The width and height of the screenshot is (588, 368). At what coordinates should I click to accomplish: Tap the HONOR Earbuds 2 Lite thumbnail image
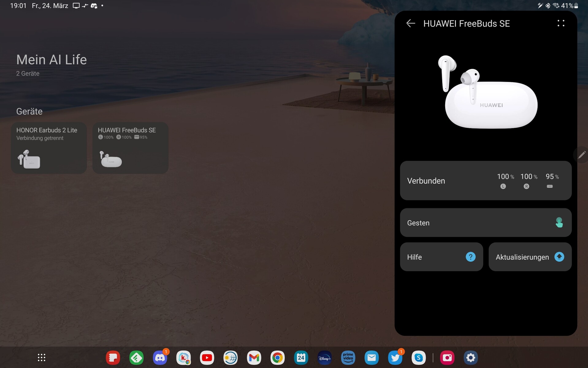tap(29, 159)
